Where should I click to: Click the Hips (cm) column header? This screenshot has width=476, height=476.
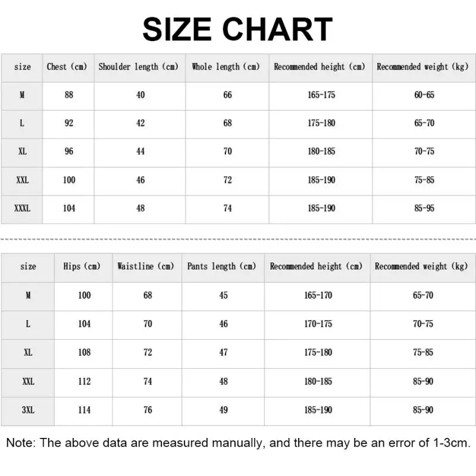click(x=82, y=267)
